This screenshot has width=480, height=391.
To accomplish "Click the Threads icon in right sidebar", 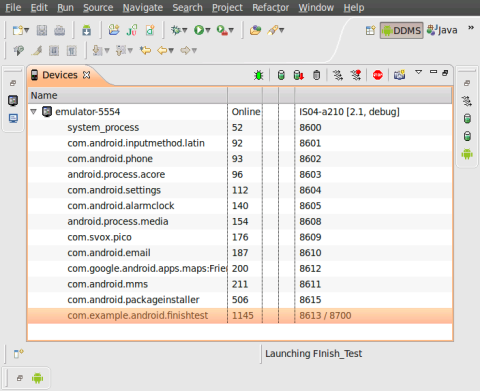I will 467,101.
